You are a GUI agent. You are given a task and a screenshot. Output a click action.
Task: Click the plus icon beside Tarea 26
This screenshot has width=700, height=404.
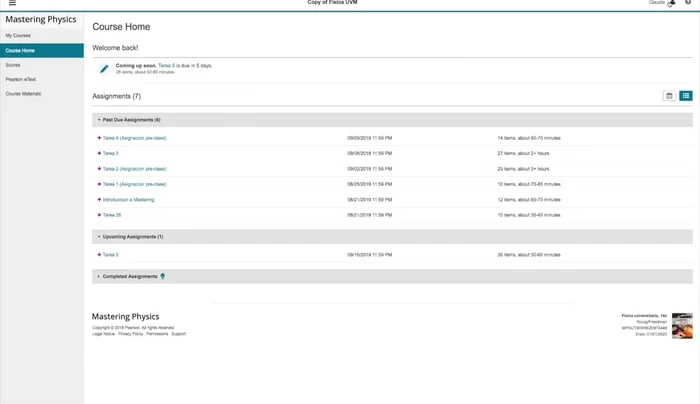click(x=99, y=215)
